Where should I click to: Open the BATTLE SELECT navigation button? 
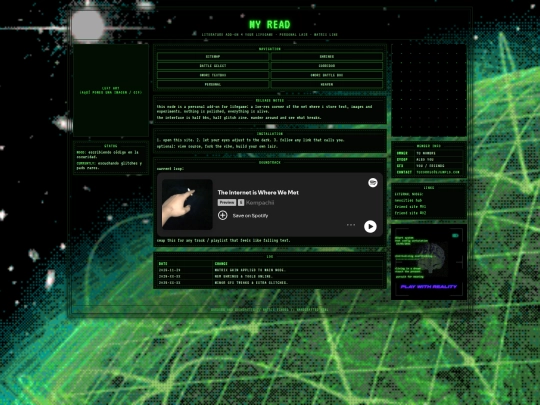[x=213, y=66]
